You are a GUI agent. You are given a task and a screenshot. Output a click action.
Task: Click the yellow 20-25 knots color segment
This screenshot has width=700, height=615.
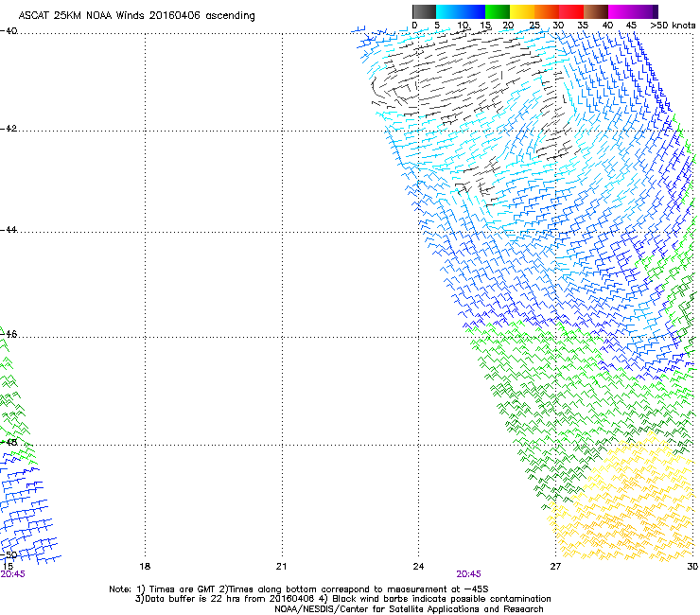522,11
